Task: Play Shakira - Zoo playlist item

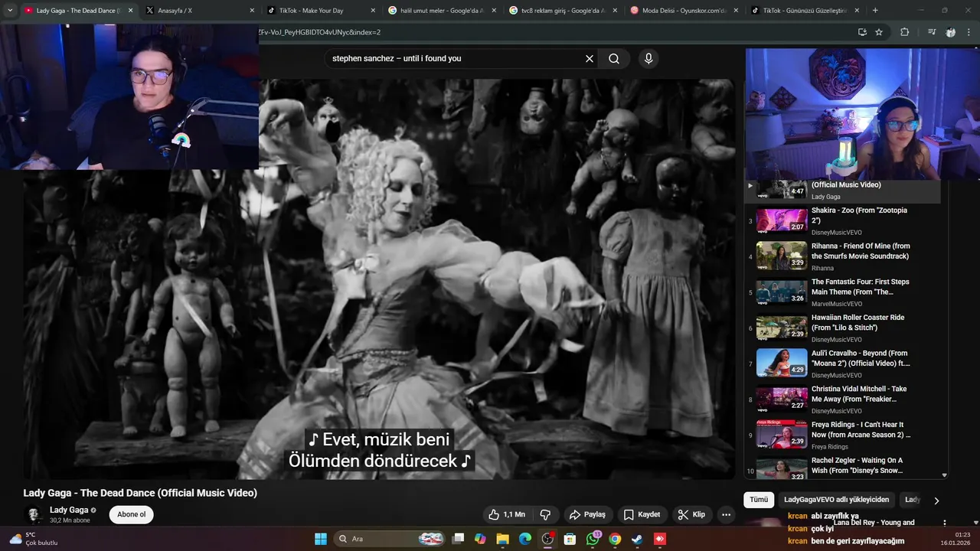Action: (x=842, y=220)
